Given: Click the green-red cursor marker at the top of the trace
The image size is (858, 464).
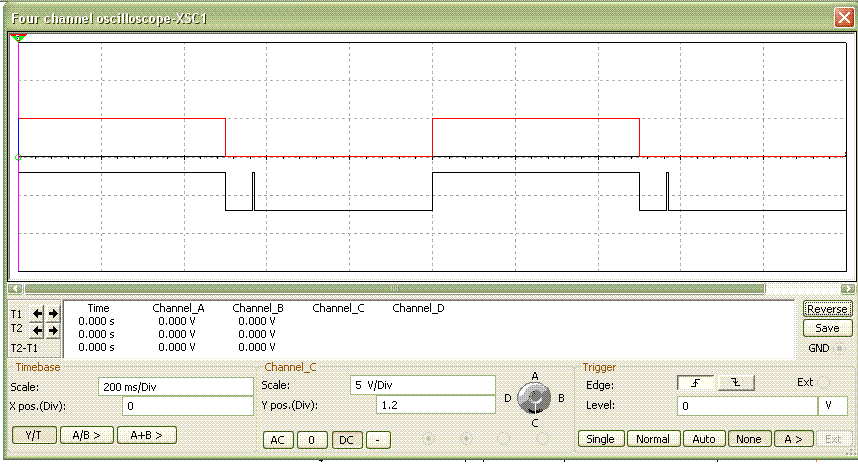Looking at the screenshot, I should coord(18,38).
